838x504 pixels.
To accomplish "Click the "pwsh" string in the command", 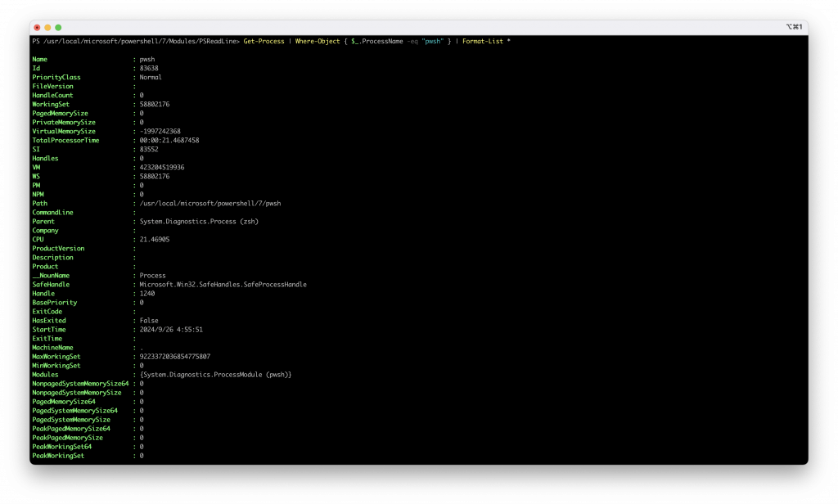I will pos(432,41).
